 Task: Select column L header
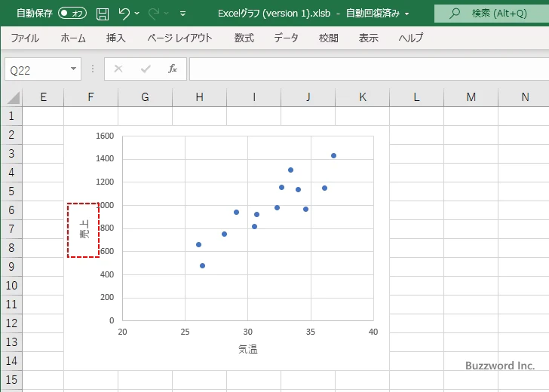416,97
